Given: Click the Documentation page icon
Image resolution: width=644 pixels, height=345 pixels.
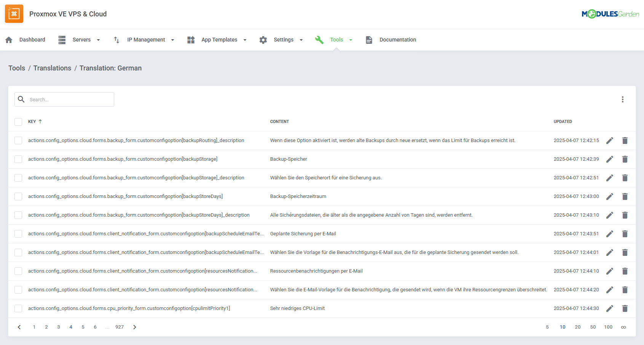Looking at the screenshot, I should tap(369, 40).
